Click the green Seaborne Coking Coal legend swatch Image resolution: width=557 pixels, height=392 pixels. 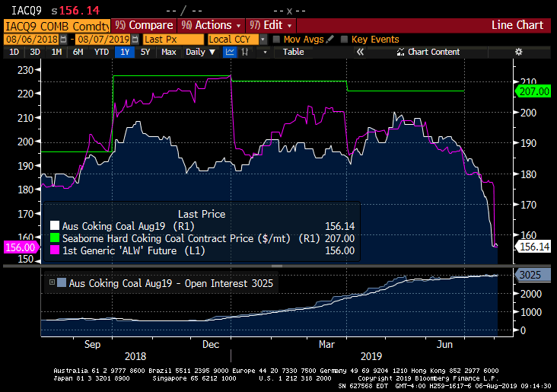pos(54,238)
